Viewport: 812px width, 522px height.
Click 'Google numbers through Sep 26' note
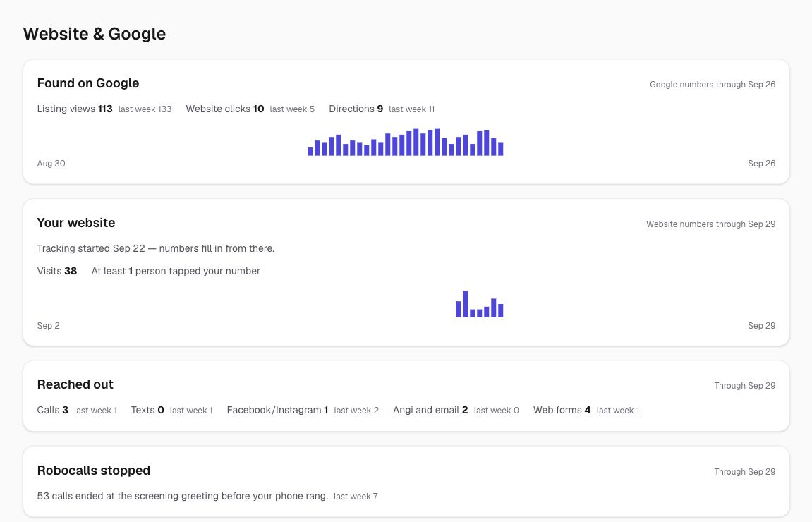coord(712,85)
